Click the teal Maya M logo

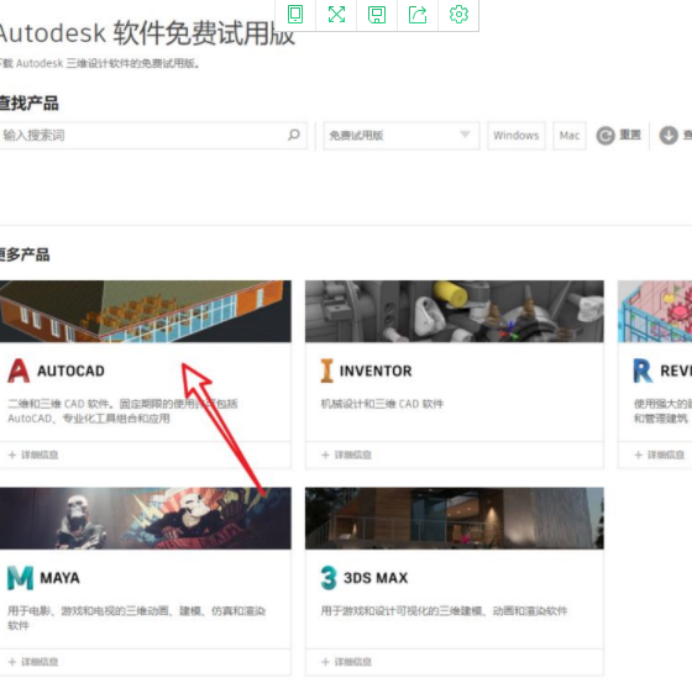[20, 578]
